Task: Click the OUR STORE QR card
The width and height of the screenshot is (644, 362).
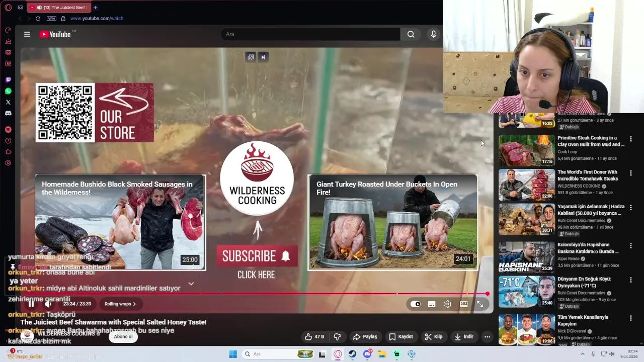Action: 95,113
